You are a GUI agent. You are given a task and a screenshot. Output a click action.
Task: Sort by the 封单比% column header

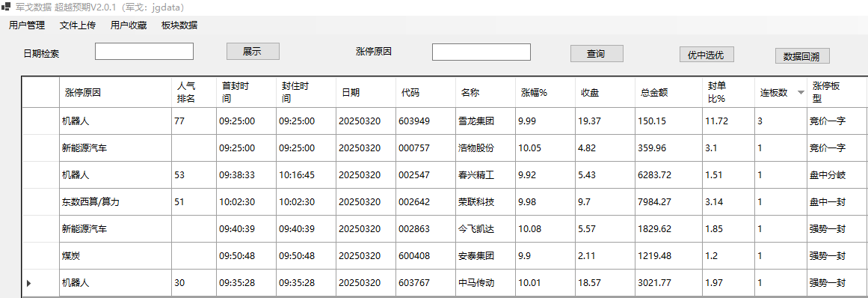click(x=727, y=93)
